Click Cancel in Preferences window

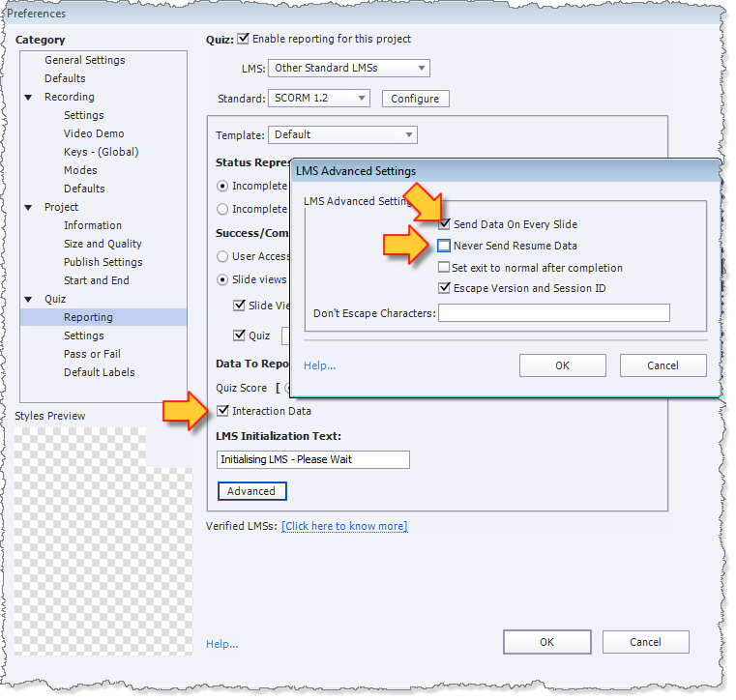click(x=645, y=642)
